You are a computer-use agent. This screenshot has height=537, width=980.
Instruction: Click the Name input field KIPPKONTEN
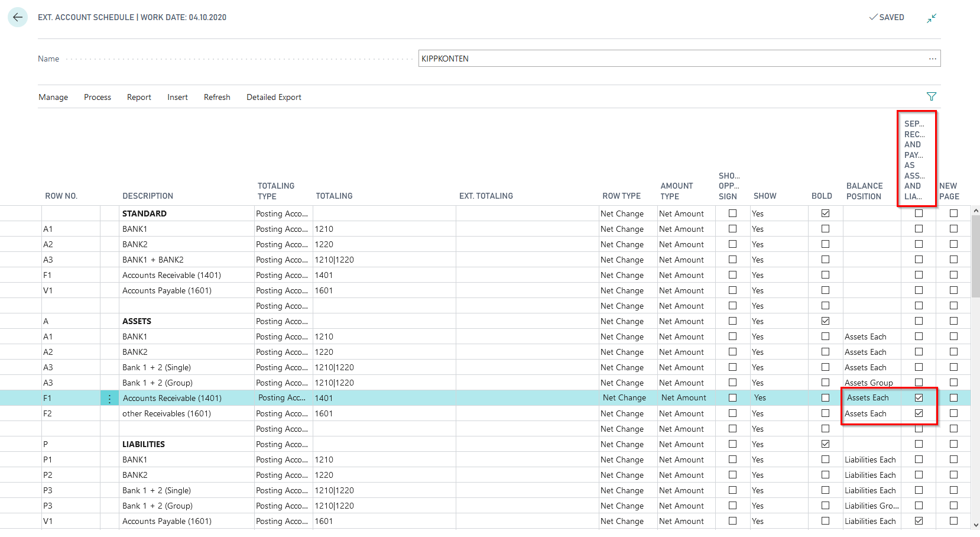pyautogui.click(x=668, y=59)
